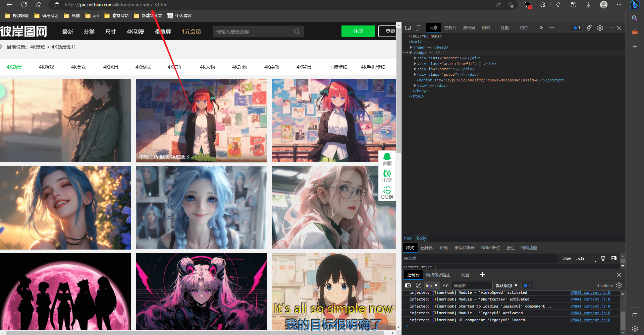
Task: Open console settings gear
Action: [619, 285]
